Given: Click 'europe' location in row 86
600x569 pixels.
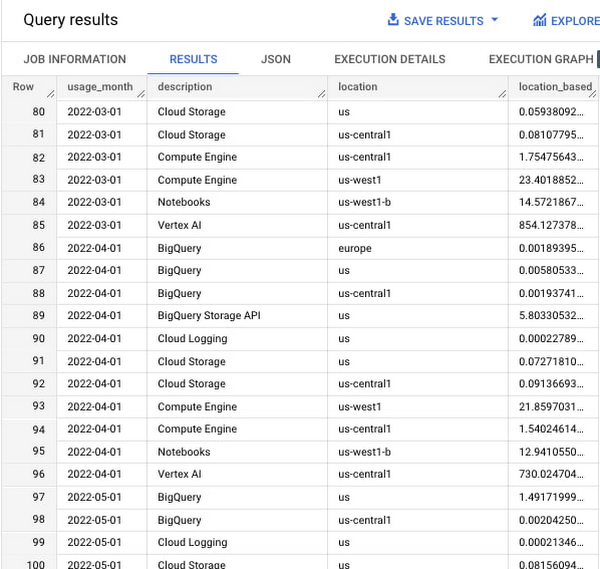Looking at the screenshot, I should click(355, 248).
